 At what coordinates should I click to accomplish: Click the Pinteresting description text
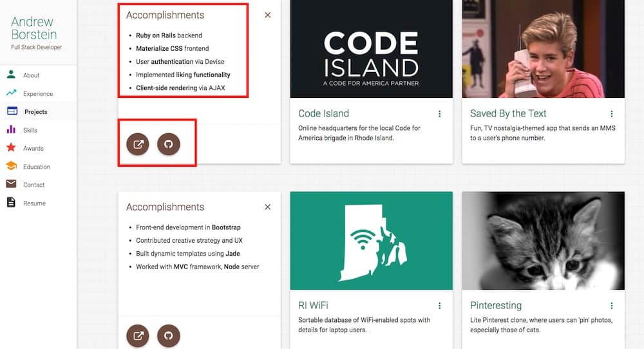tap(542, 325)
